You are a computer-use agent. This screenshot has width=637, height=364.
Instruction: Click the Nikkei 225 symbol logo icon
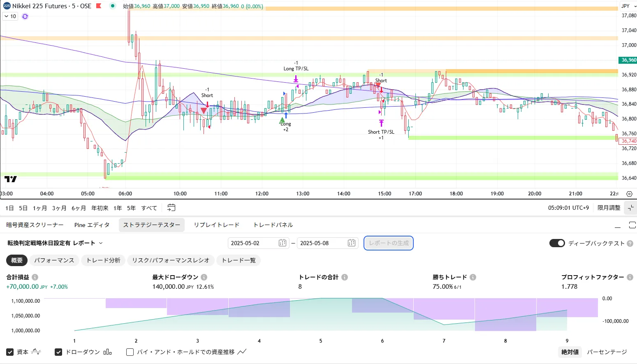(7, 6)
